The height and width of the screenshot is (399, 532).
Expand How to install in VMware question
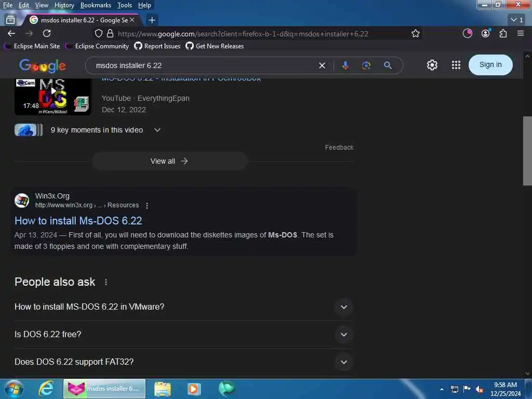[x=344, y=307]
